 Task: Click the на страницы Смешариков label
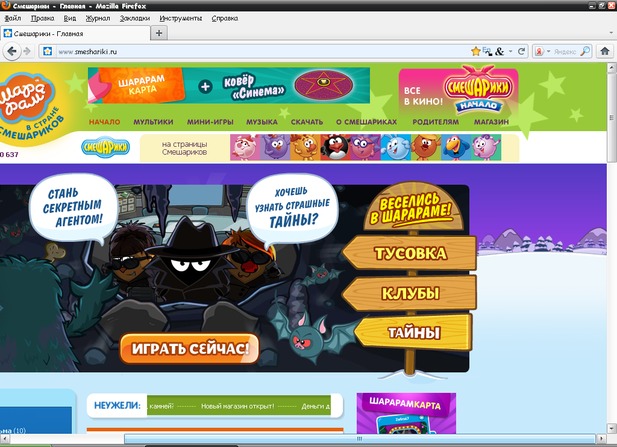click(x=185, y=148)
